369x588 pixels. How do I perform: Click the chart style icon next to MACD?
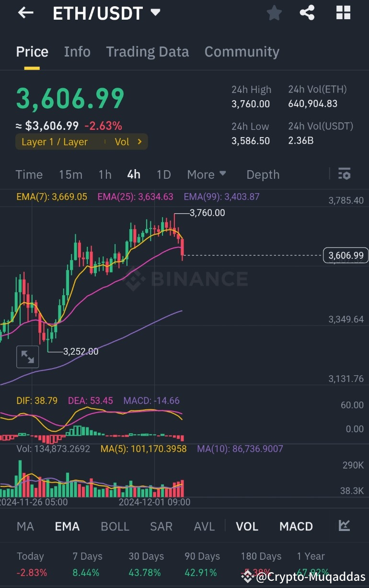pos(344,526)
